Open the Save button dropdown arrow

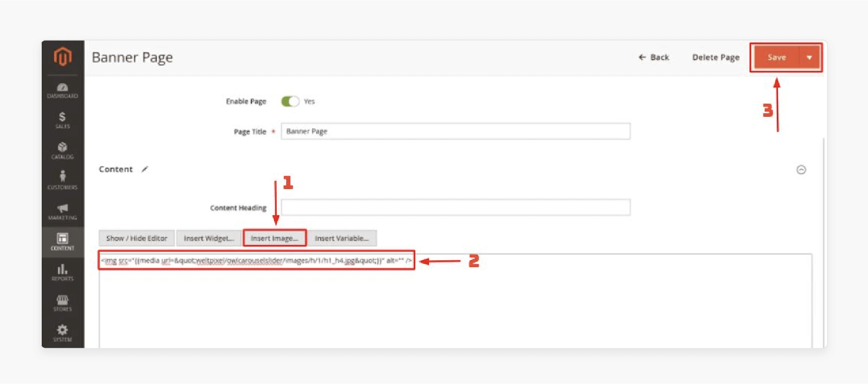pyautogui.click(x=809, y=57)
